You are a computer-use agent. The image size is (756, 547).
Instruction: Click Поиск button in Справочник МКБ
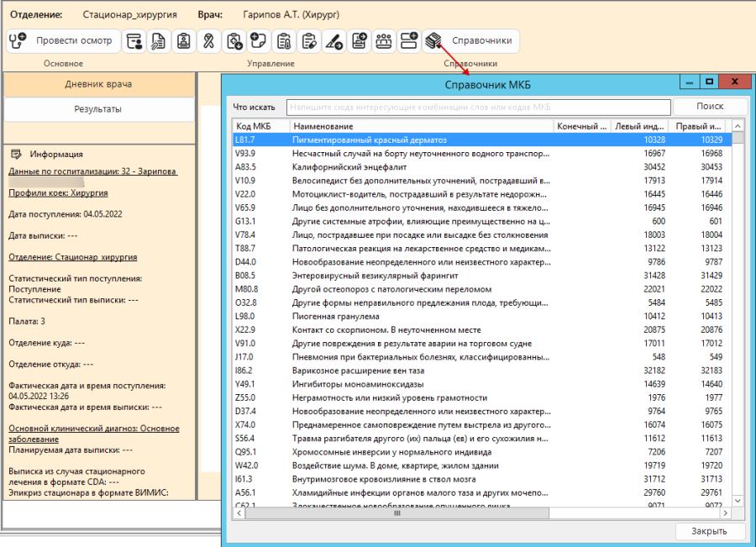710,106
